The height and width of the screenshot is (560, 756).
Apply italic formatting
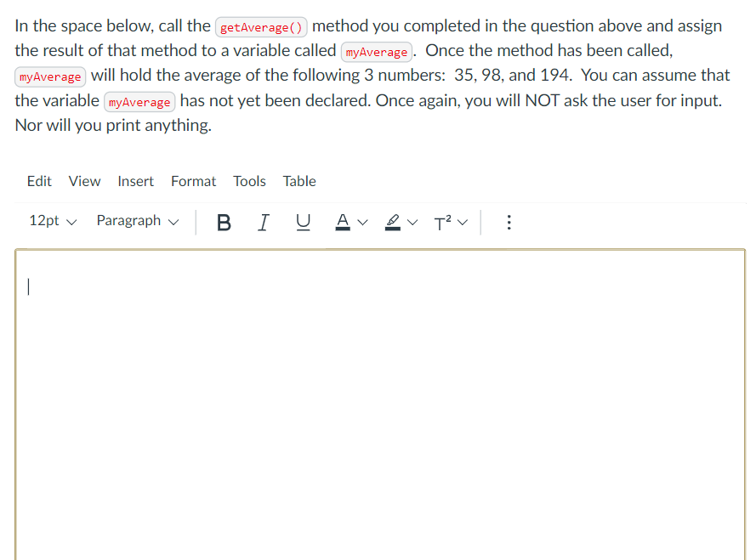coord(264,223)
